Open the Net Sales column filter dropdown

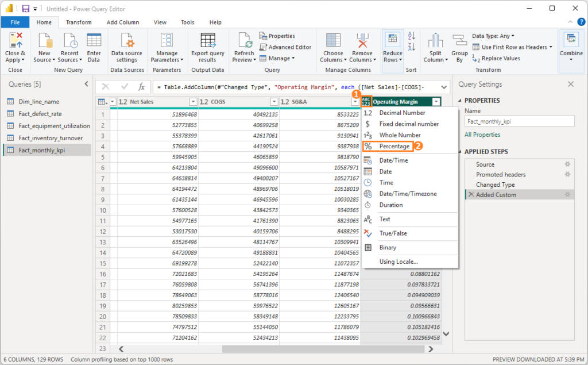pyautogui.click(x=193, y=101)
